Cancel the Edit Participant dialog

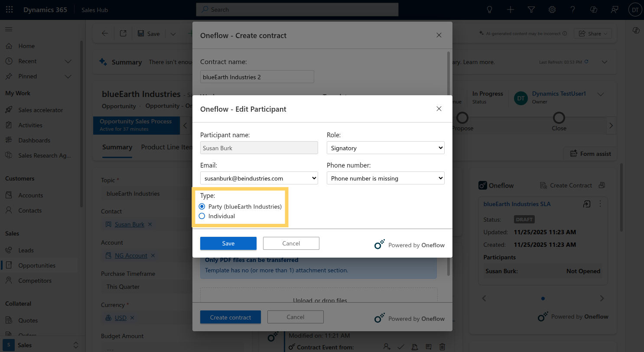291,243
